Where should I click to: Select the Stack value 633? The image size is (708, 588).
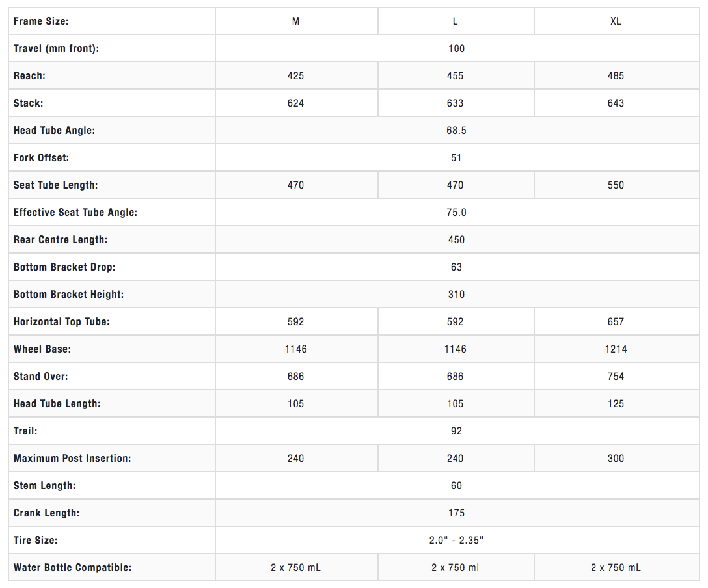point(455,103)
